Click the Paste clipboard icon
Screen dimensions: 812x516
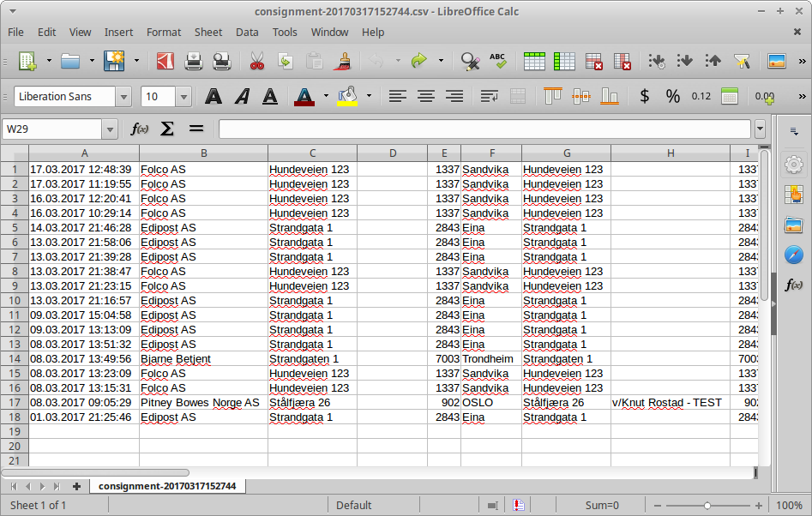315,61
